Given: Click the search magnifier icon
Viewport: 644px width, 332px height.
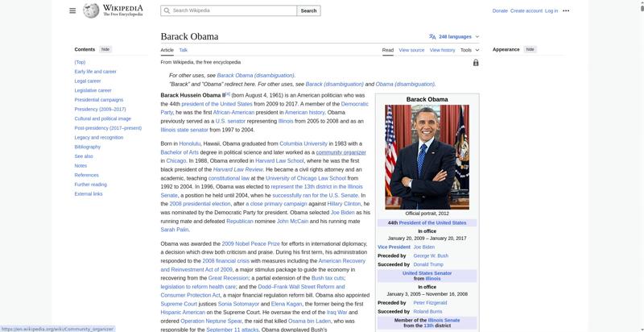Looking at the screenshot, I should [167, 10].
